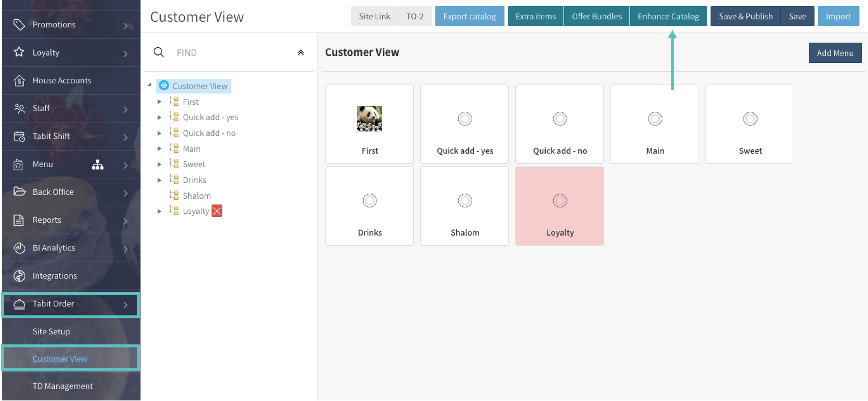Click the search magnifier icon
Image resolution: width=868 pixels, height=401 pixels.
[159, 52]
